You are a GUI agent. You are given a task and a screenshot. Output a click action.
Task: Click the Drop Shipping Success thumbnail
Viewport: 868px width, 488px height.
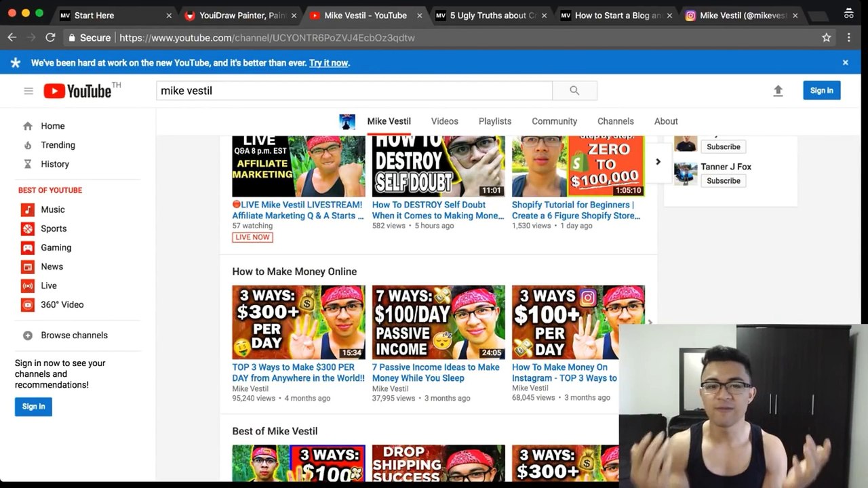pos(438,463)
